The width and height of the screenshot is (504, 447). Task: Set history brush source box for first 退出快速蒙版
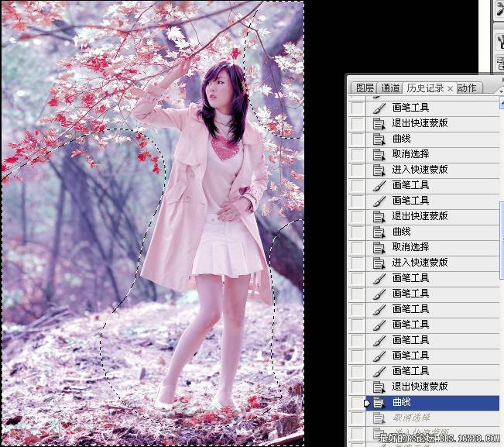tap(357, 123)
